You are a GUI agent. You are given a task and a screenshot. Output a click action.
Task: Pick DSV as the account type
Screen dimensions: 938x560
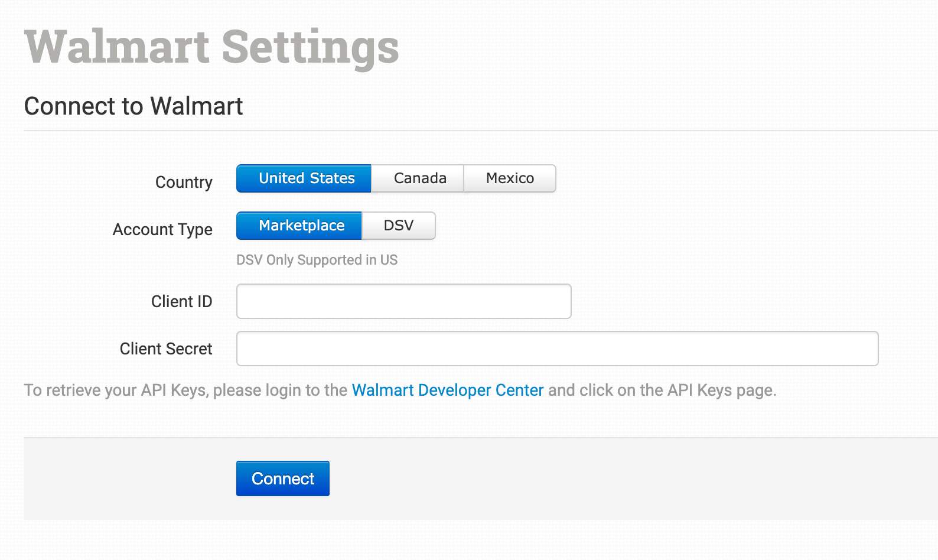tap(399, 226)
